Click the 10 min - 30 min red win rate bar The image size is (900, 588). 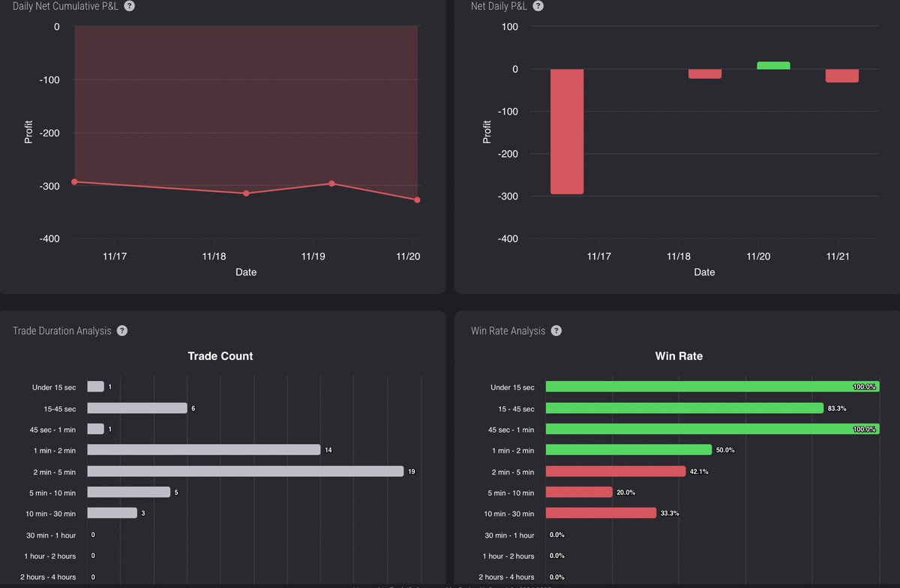[x=601, y=513]
